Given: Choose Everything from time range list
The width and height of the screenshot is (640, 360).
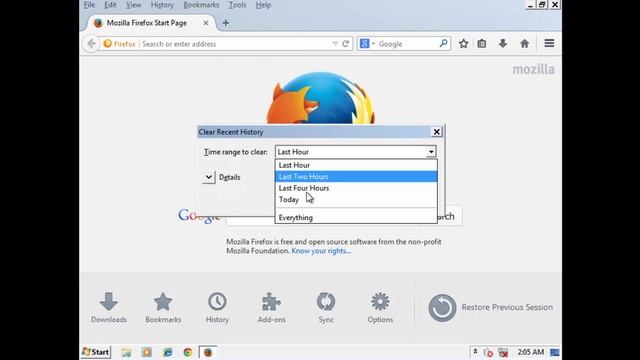Looking at the screenshot, I should point(356,218).
